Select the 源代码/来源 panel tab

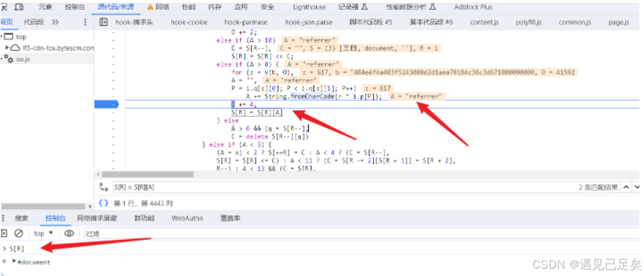point(115,7)
